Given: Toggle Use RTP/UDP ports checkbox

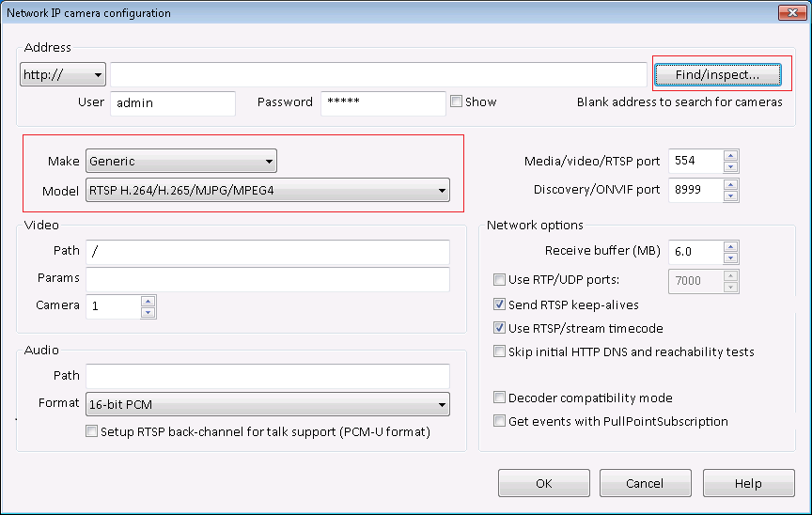Looking at the screenshot, I should 500,279.
